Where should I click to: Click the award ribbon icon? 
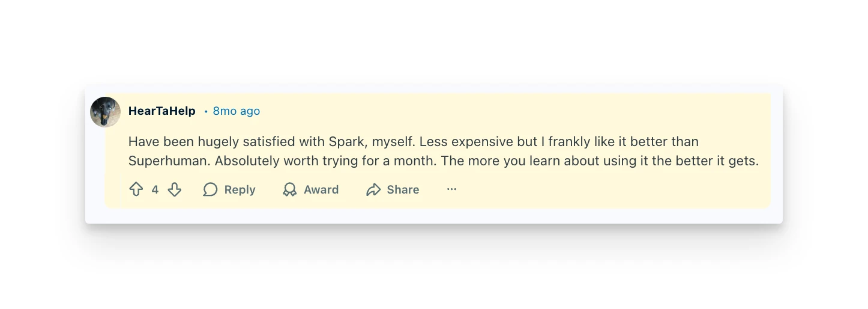point(290,190)
